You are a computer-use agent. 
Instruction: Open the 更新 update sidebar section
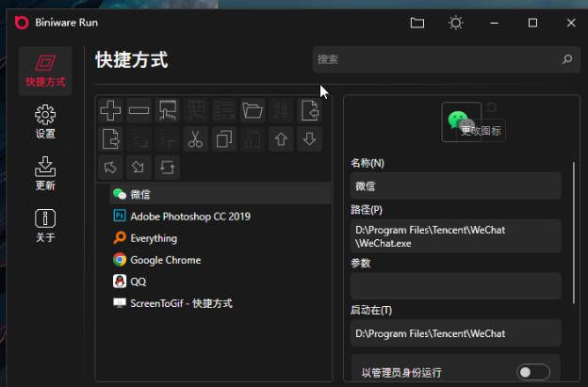click(45, 173)
